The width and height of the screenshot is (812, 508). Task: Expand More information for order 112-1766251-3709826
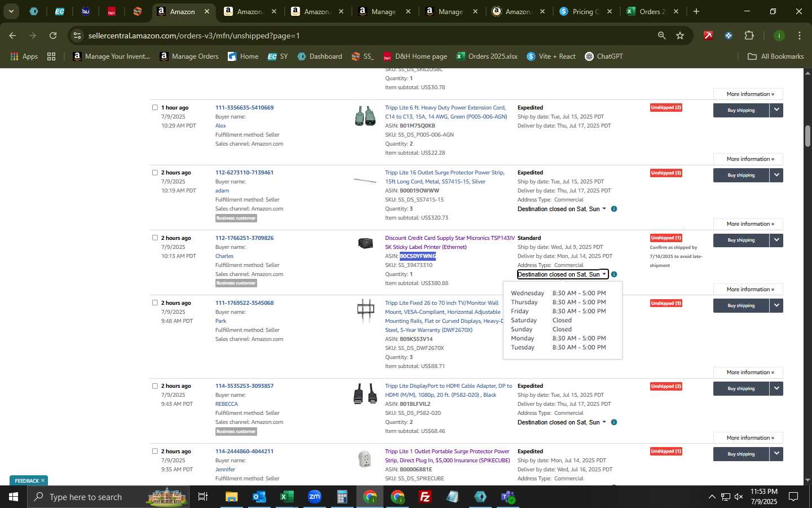point(748,290)
